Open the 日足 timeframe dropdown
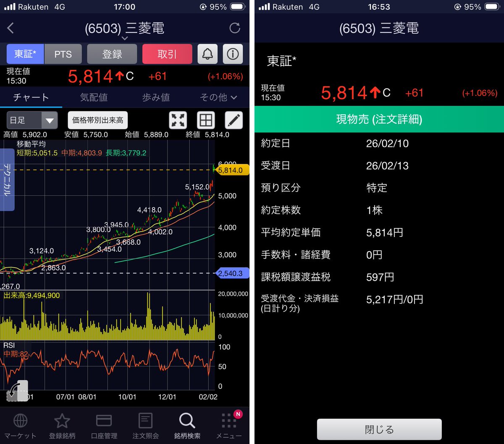 tap(32, 121)
